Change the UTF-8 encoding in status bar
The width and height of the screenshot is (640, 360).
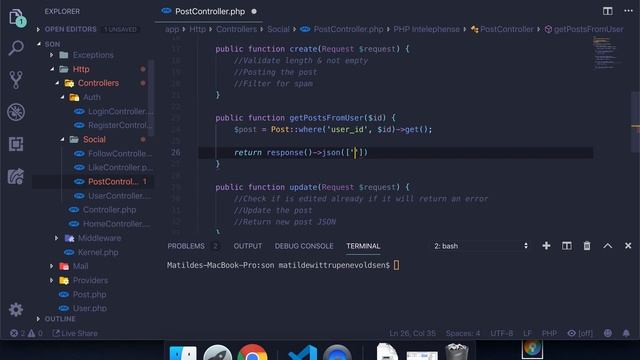point(502,333)
